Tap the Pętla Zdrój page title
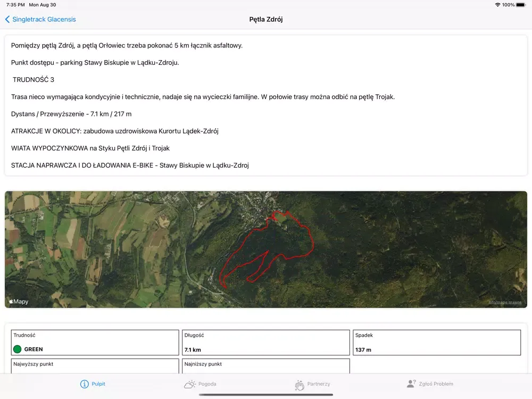Image resolution: width=532 pixels, height=399 pixels. [266, 19]
